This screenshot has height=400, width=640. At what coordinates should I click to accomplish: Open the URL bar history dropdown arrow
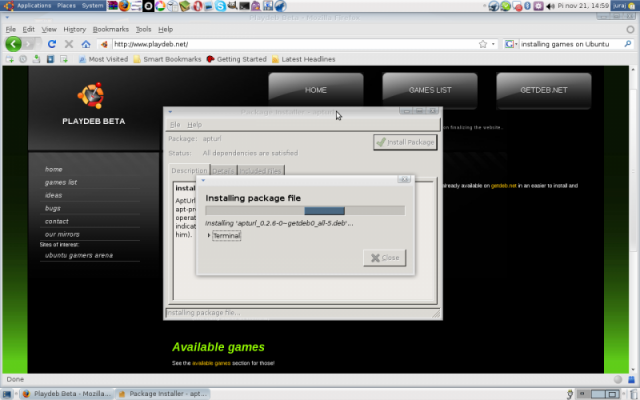tap(493, 44)
